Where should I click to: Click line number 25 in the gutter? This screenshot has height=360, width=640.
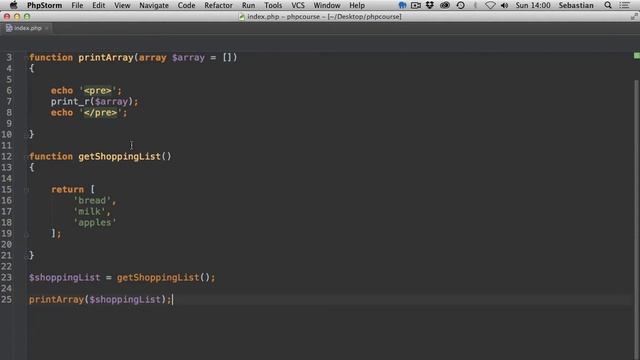[7, 300]
